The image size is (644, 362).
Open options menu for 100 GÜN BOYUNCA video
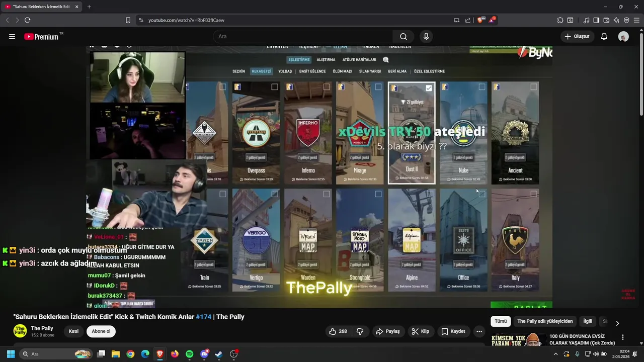[x=622, y=337]
